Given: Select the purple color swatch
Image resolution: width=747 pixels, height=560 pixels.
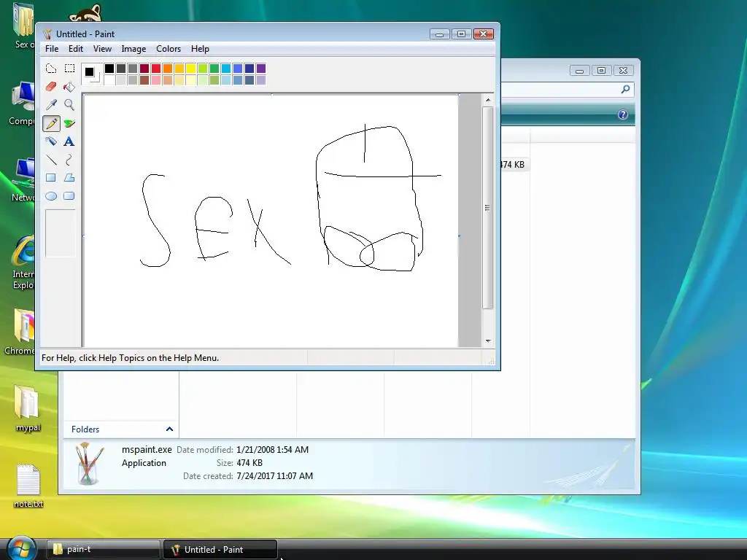Looking at the screenshot, I should [261, 69].
